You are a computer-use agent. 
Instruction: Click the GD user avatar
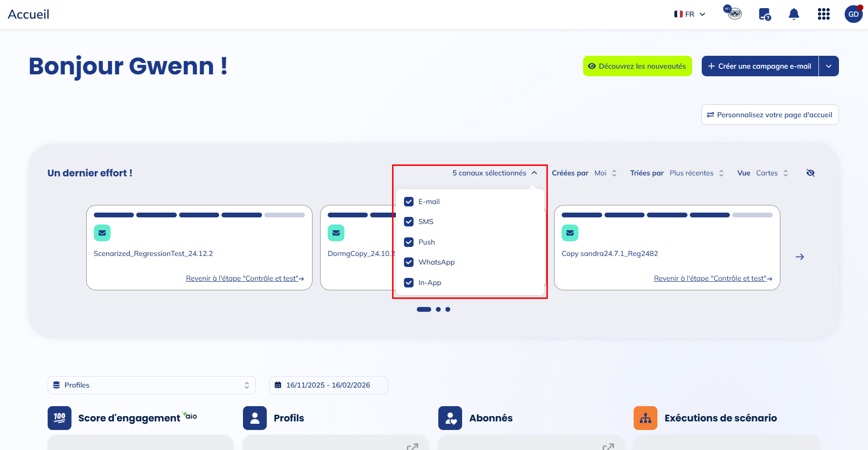click(853, 14)
